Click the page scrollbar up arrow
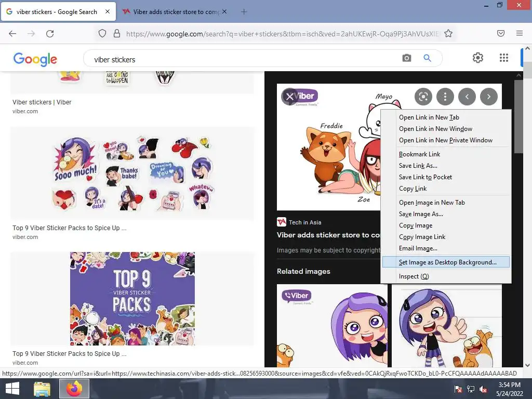 pos(528,48)
